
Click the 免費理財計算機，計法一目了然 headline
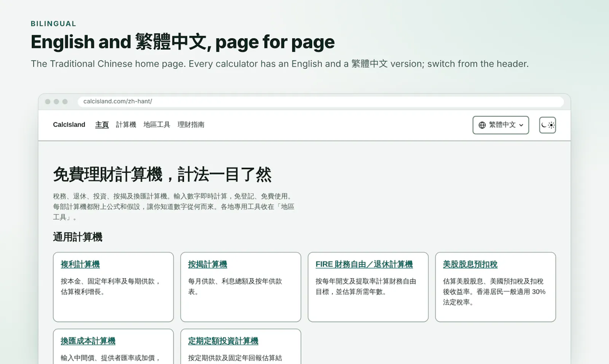coord(162,175)
